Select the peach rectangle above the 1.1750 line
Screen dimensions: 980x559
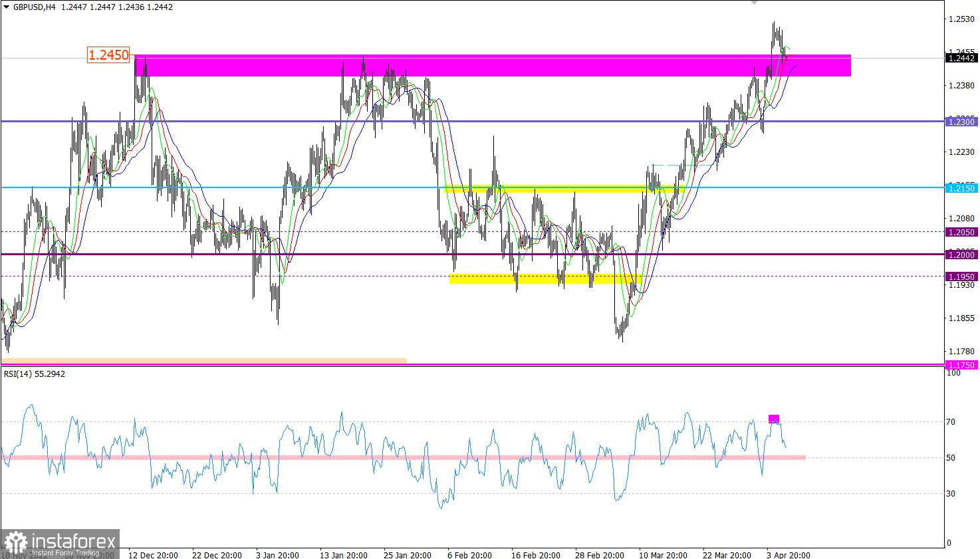[203, 360]
